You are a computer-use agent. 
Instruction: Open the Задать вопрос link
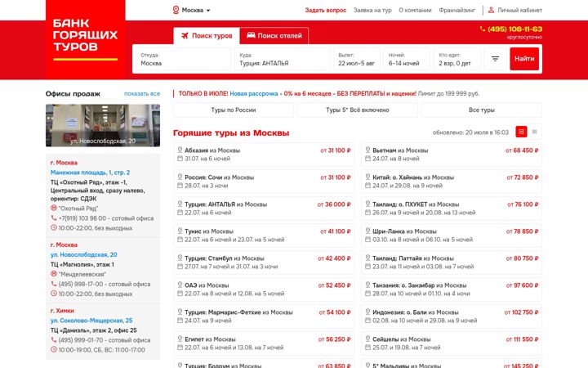pyautogui.click(x=325, y=10)
